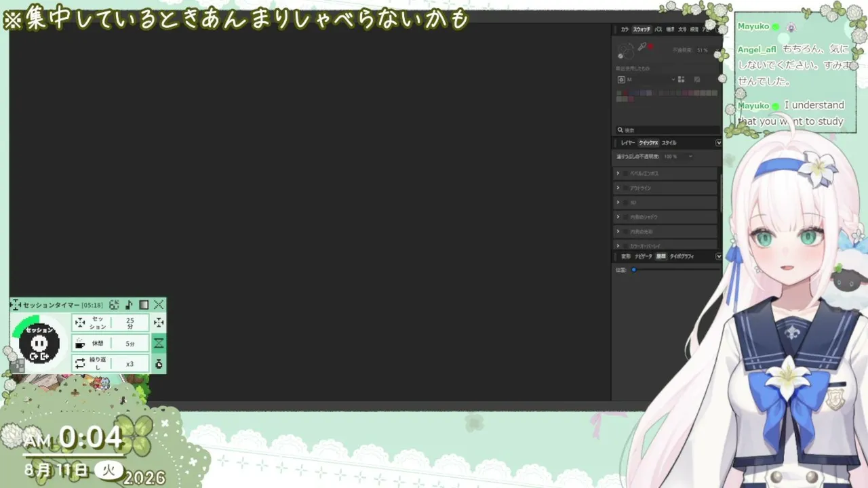This screenshot has width=868, height=488.
Task: Open the スタイル tab
Action: [669, 143]
